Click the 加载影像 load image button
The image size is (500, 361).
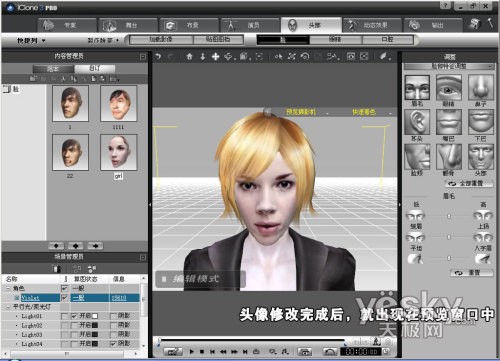(161, 40)
